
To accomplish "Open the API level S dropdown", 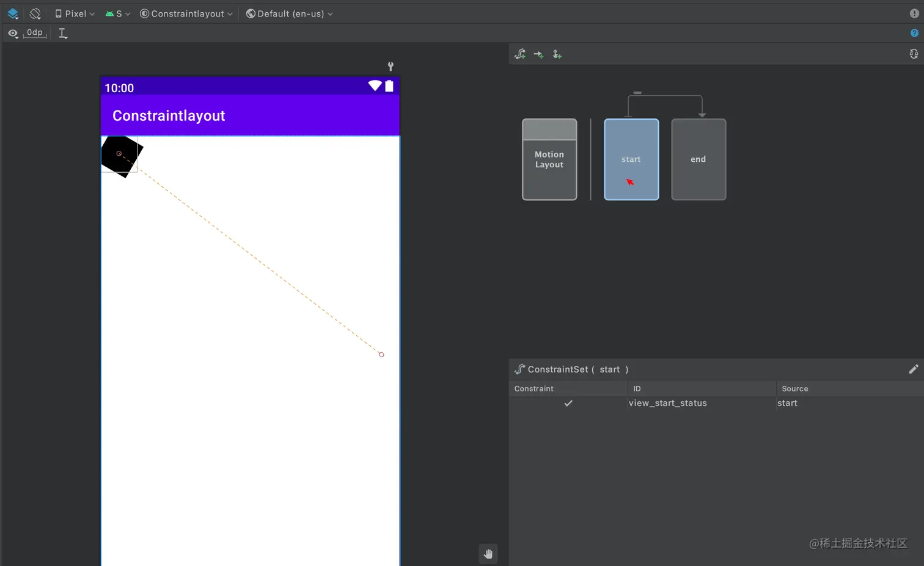I will point(117,13).
